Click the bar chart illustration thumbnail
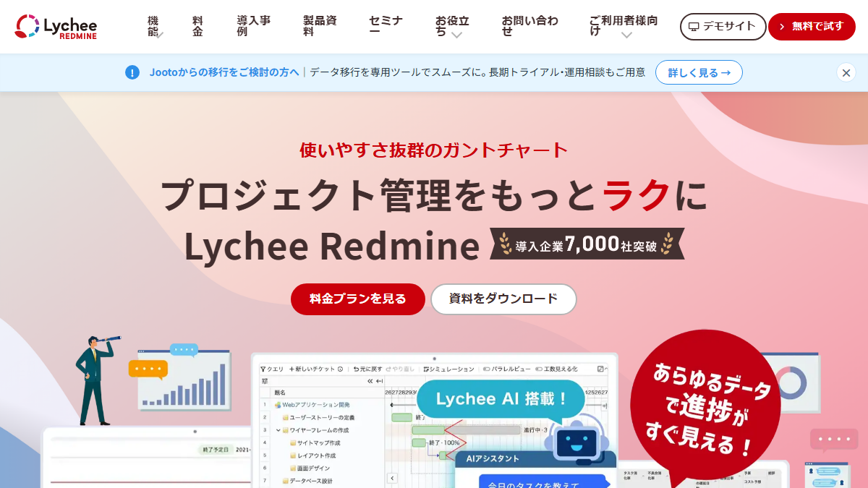Image resolution: width=868 pixels, height=488 pixels. pos(184,381)
